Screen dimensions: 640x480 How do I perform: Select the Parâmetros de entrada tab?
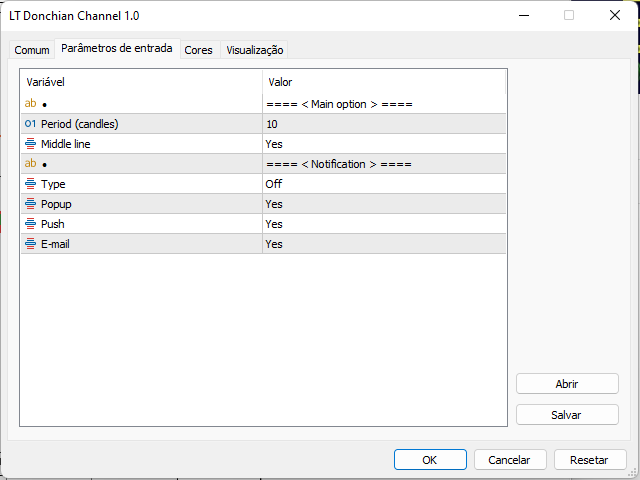[117, 49]
